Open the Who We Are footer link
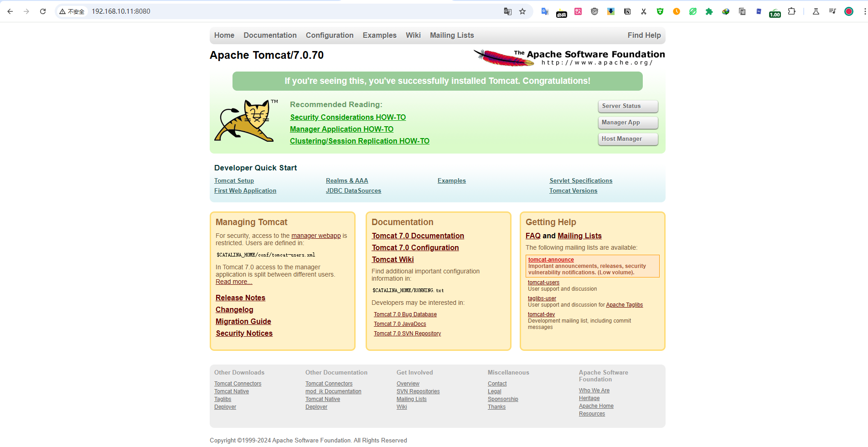868x447 pixels. [594, 390]
